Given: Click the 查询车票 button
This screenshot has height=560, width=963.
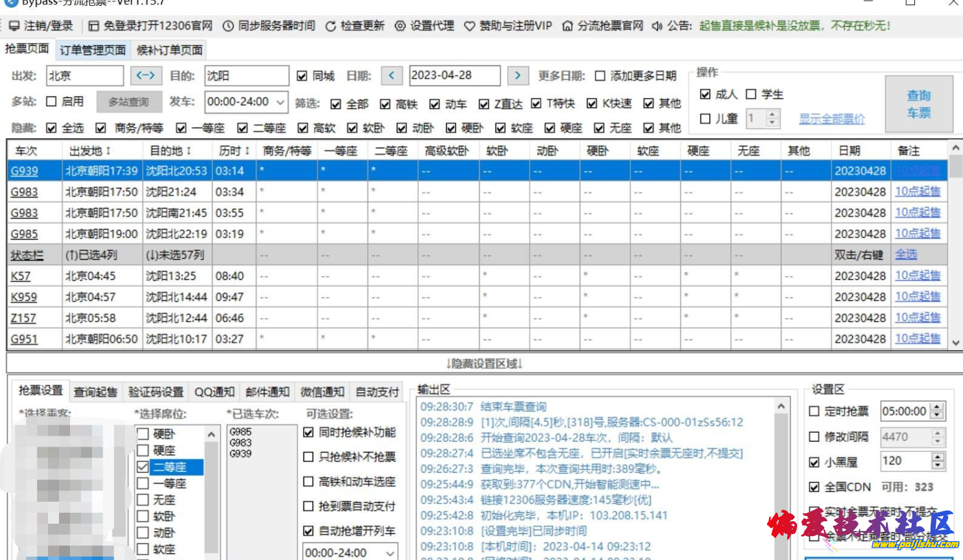Looking at the screenshot, I should tap(920, 104).
